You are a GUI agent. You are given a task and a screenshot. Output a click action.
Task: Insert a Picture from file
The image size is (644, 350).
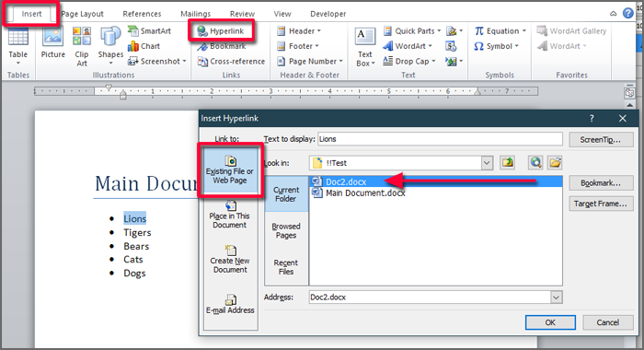53,42
